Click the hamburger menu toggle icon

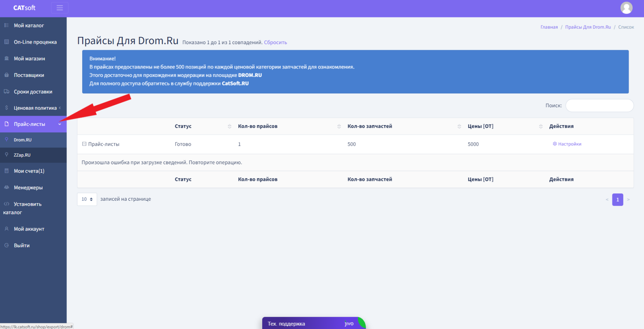tap(60, 8)
